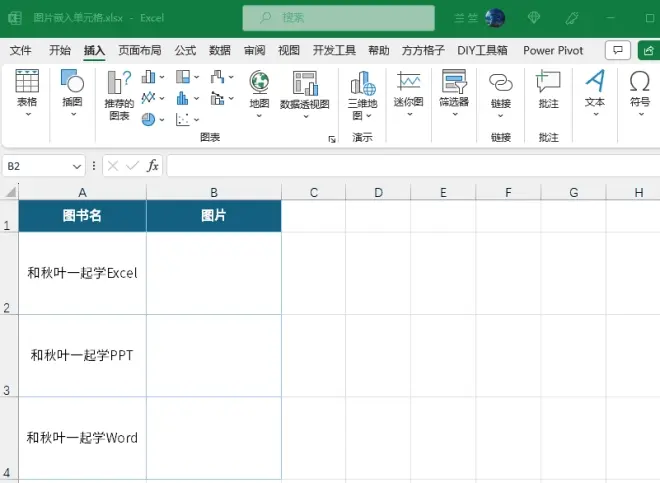Click the diamond premium icon
660x483 pixels.
point(534,18)
